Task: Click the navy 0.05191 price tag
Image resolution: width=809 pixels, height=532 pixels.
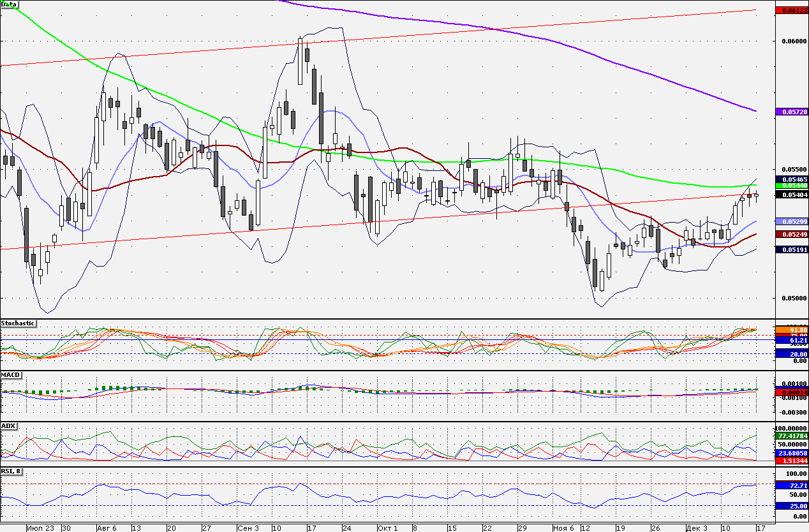Action: [x=791, y=249]
